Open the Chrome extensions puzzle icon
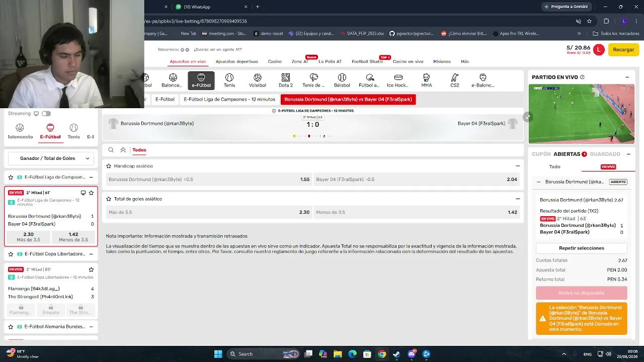This screenshot has height=362, width=644. (x=606, y=21)
